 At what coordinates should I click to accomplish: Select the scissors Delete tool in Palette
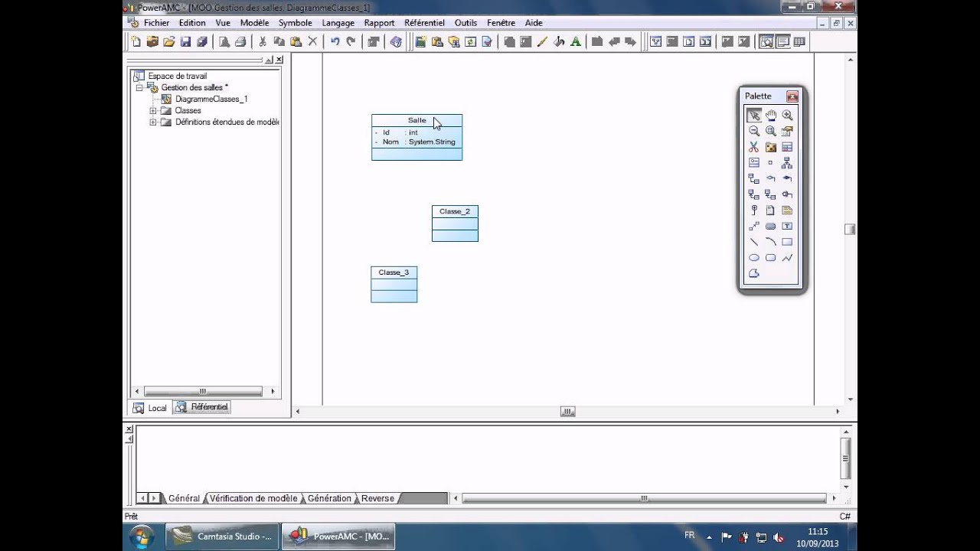tap(754, 147)
